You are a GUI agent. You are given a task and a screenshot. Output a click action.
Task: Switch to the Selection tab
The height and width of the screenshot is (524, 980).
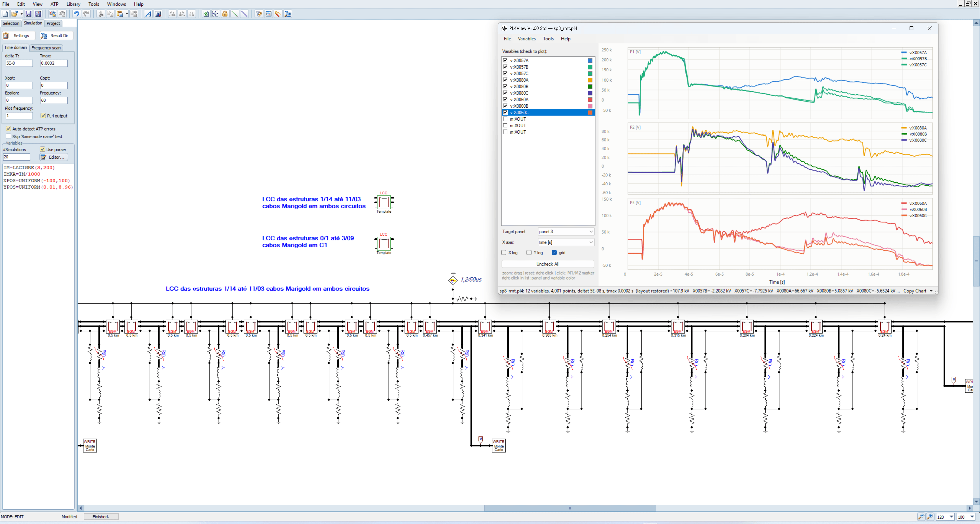pos(11,23)
